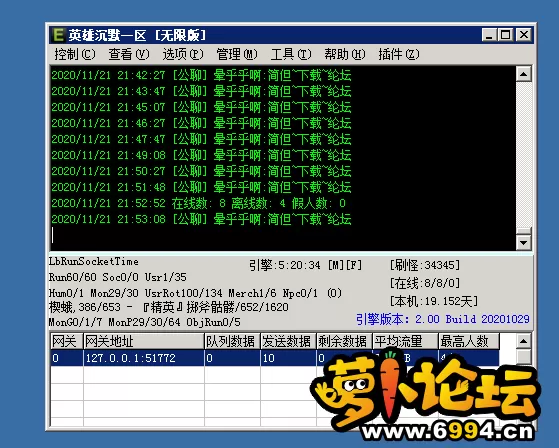Click the LbRunSocketTime status text

pyautogui.click(x=94, y=261)
